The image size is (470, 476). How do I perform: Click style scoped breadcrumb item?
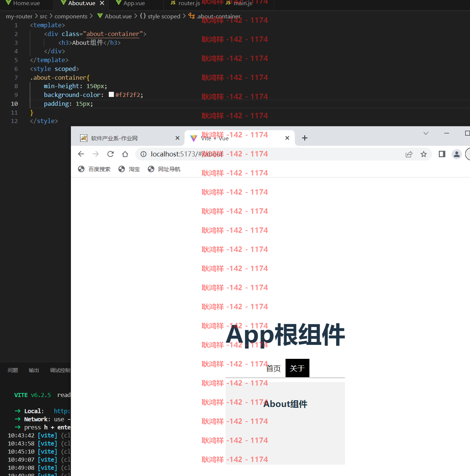[x=164, y=17]
